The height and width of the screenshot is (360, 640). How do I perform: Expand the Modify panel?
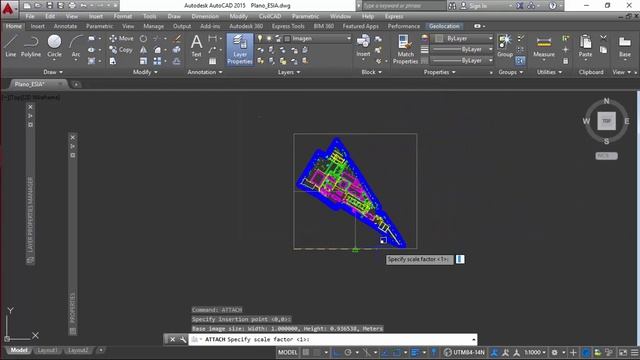click(145, 72)
